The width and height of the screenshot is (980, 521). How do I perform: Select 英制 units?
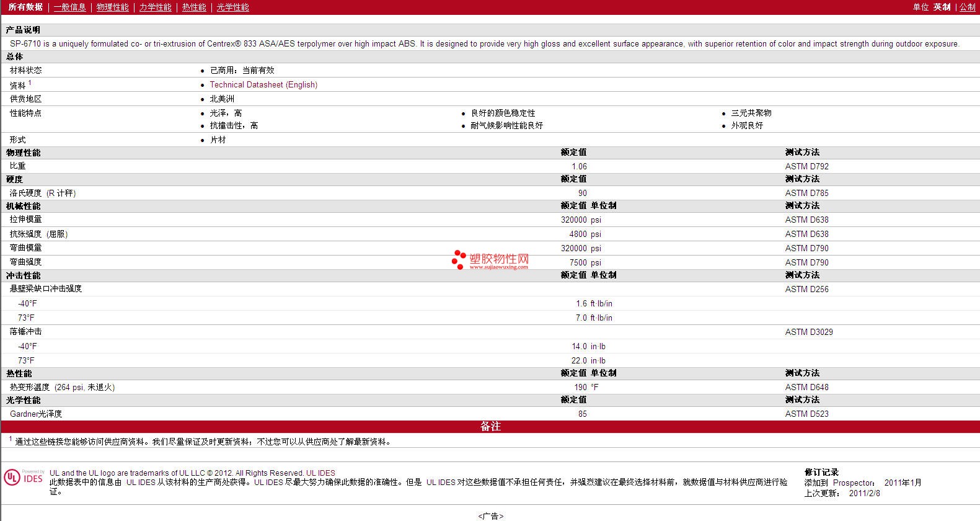tap(942, 7)
